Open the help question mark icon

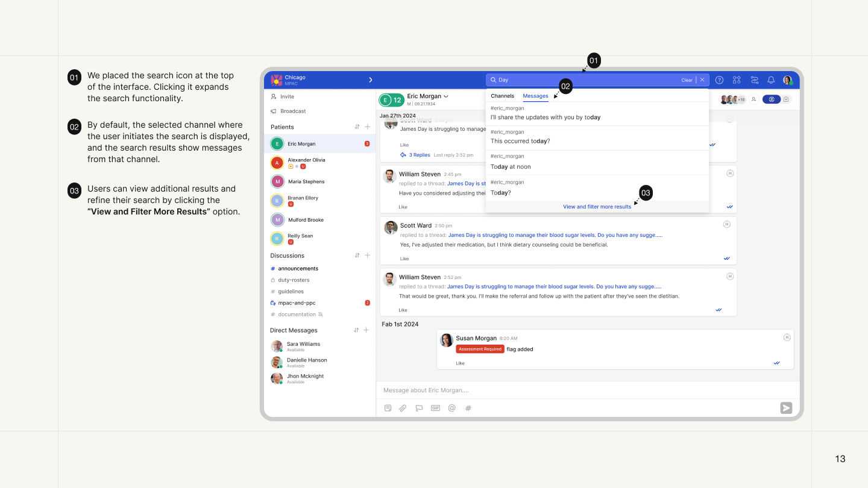click(719, 80)
